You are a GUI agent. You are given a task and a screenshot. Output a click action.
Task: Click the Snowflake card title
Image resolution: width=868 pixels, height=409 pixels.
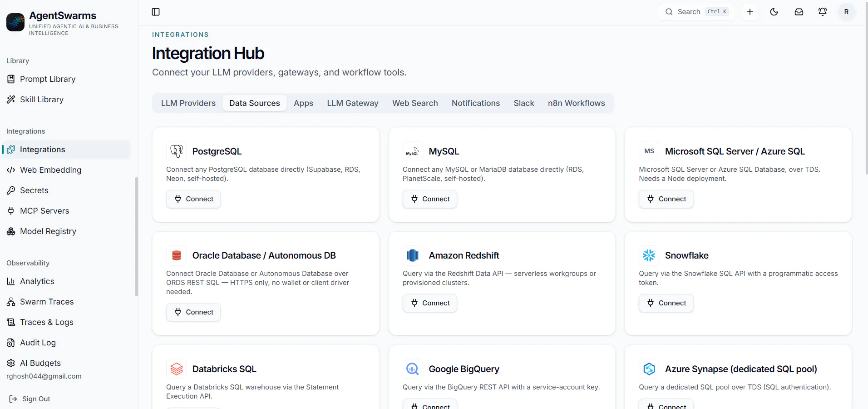[x=687, y=255]
